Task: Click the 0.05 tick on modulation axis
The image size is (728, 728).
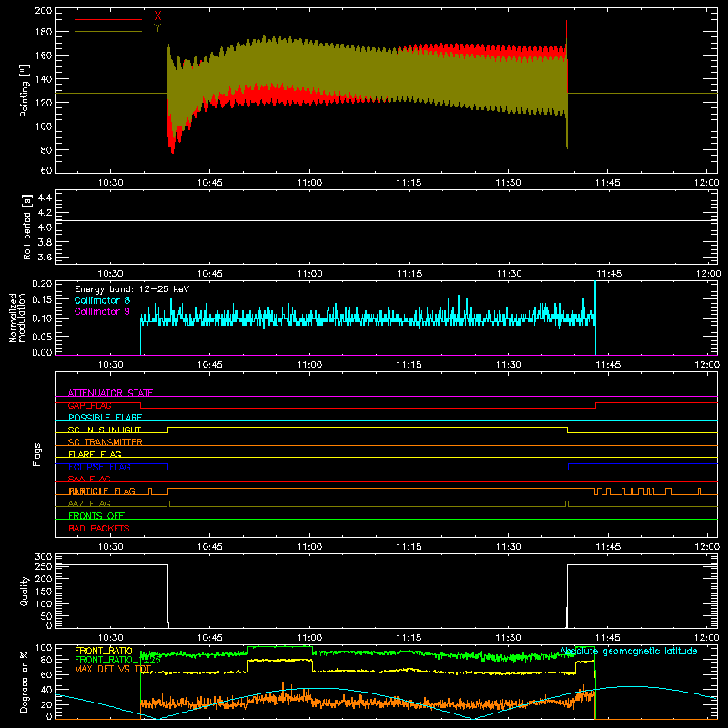Action: coord(42,336)
